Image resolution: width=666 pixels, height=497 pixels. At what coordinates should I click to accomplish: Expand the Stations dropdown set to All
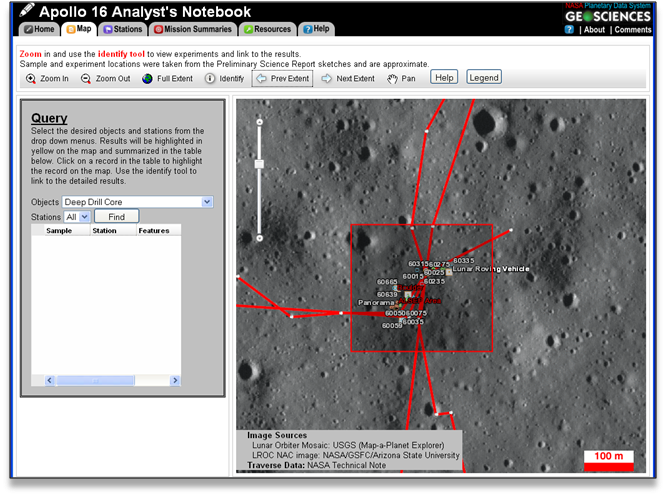(x=76, y=216)
